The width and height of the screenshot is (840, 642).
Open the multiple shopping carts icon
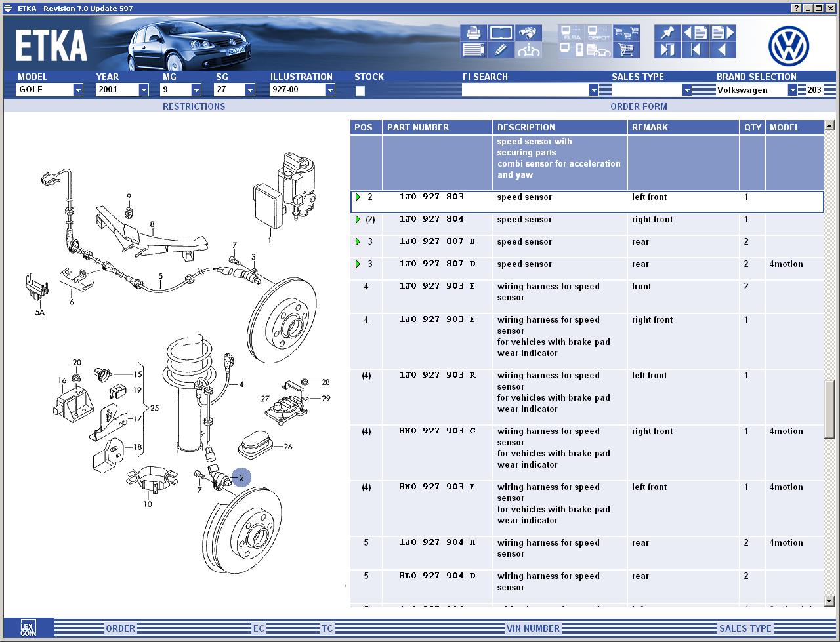(x=626, y=33)
